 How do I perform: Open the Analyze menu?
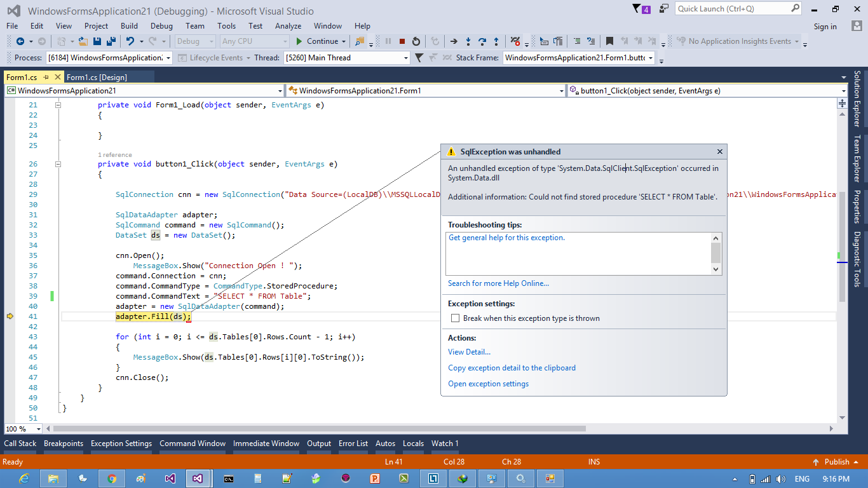pos(288,26)
